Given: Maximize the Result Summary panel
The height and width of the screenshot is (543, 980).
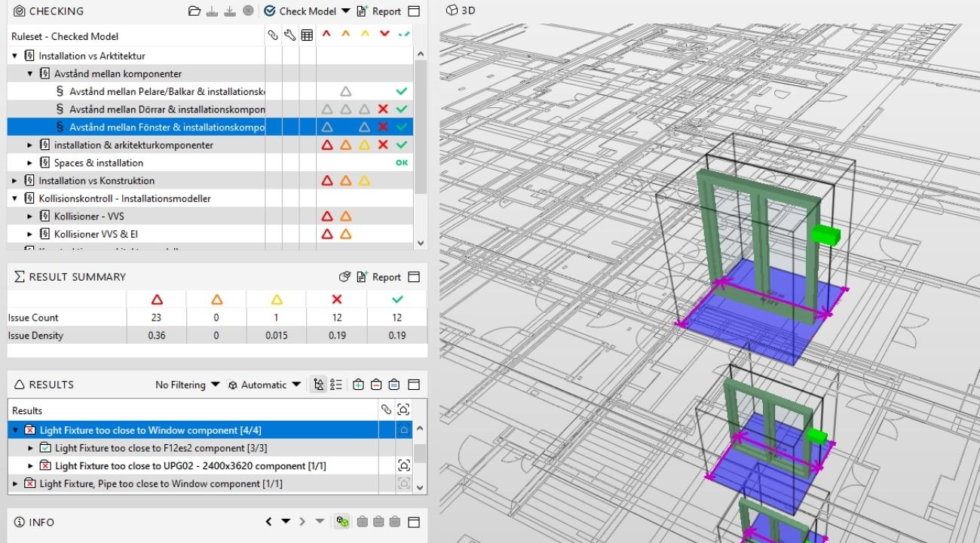Looking at the screenshot, I should pos(413,277).
